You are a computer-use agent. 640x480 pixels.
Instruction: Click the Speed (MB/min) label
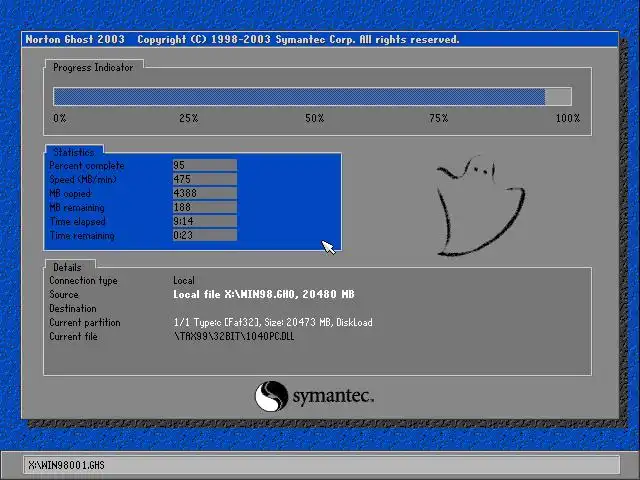pyautogui.click(x=83, y=180)
